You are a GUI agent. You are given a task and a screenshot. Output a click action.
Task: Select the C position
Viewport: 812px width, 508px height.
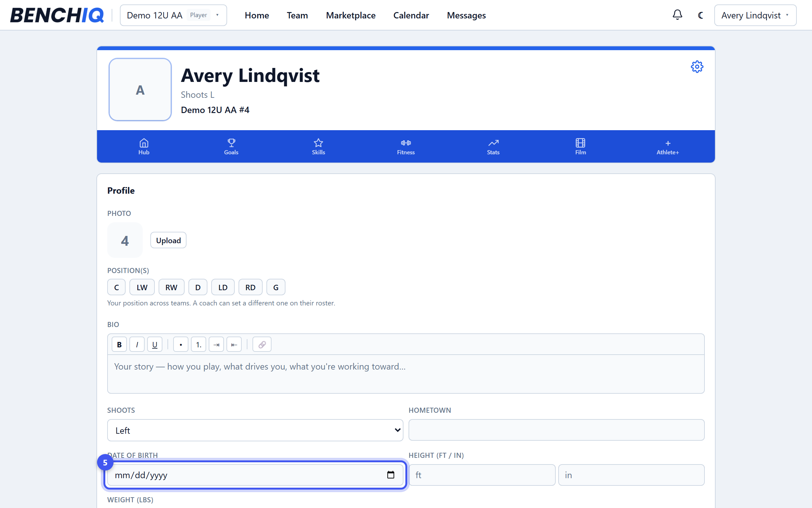pyautogui.click(x=116, y=287)
